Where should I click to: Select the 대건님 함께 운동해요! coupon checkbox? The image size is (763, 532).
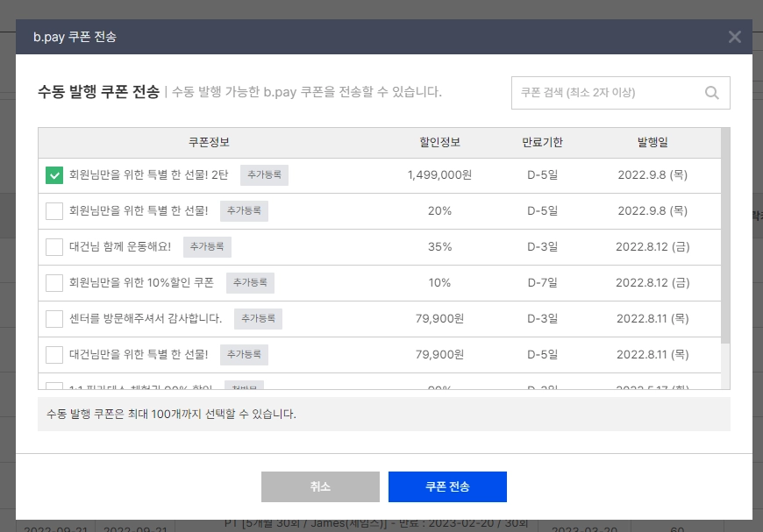(54, 247)
